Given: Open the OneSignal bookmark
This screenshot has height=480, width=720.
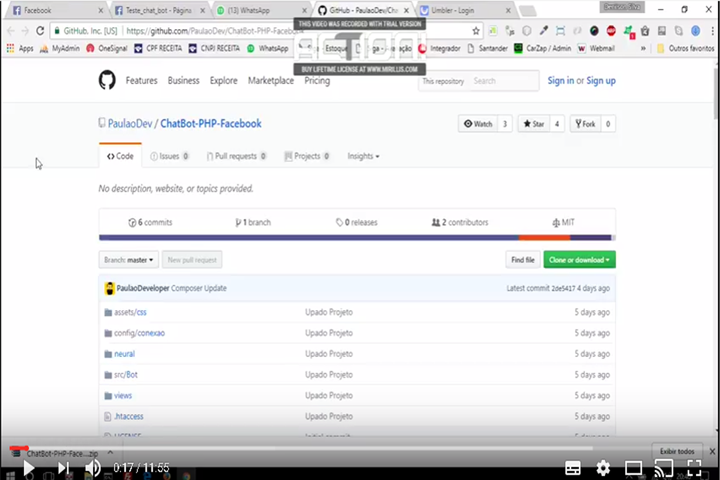Looking at the screenshot, I should [107, 48].
